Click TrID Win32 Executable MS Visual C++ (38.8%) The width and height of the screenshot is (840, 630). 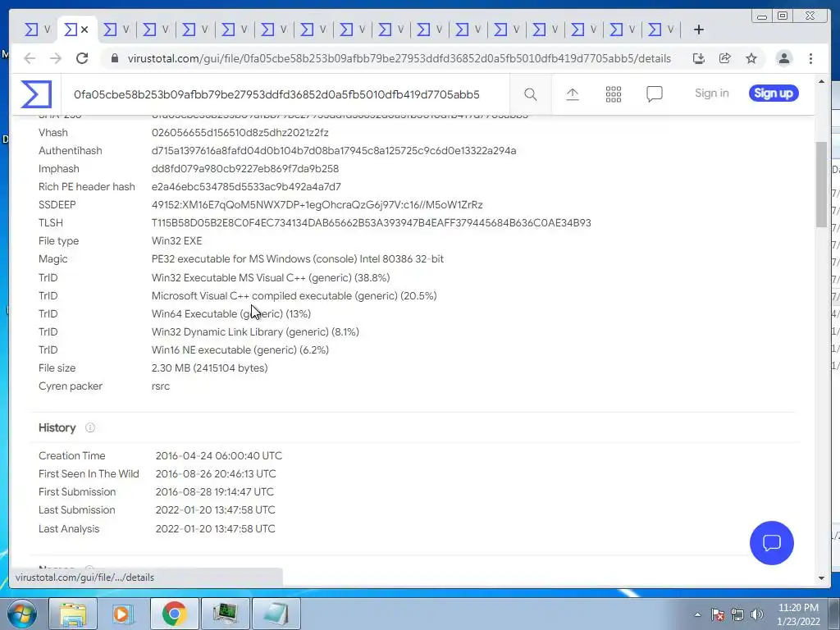coord(271,277)
